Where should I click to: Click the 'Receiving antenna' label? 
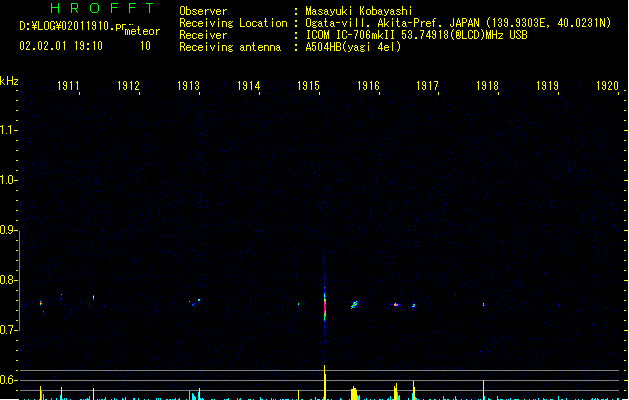pyautogui.click(x=230, y=47)
